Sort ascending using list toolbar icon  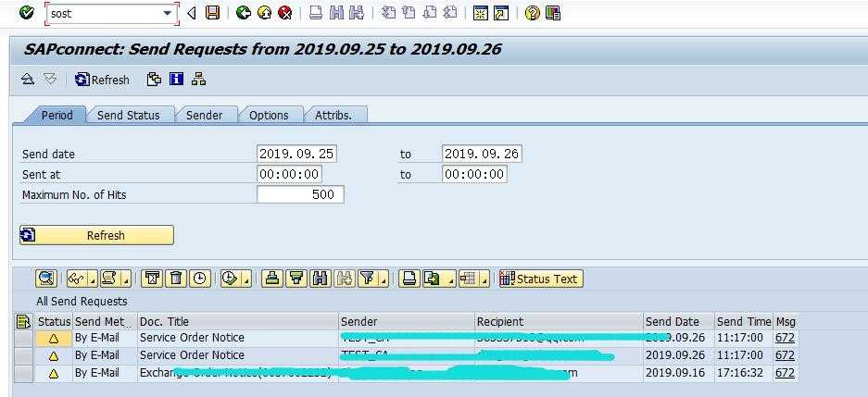tap(271, 279)
